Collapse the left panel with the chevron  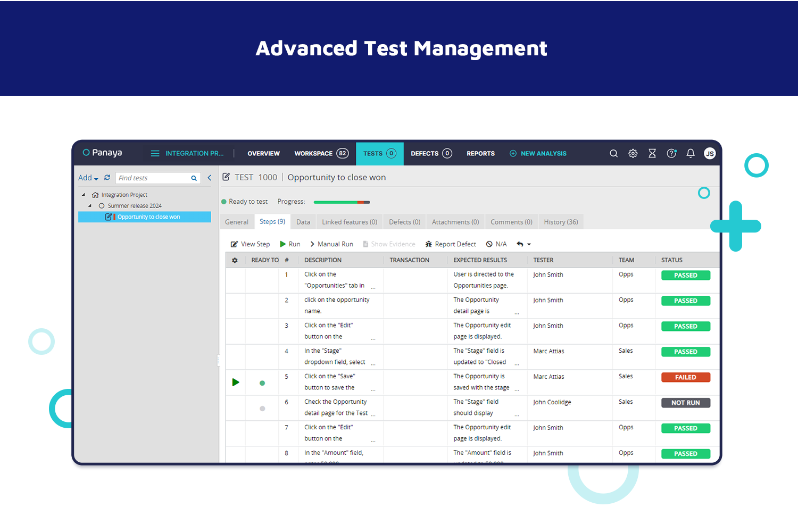pos(210,178)
